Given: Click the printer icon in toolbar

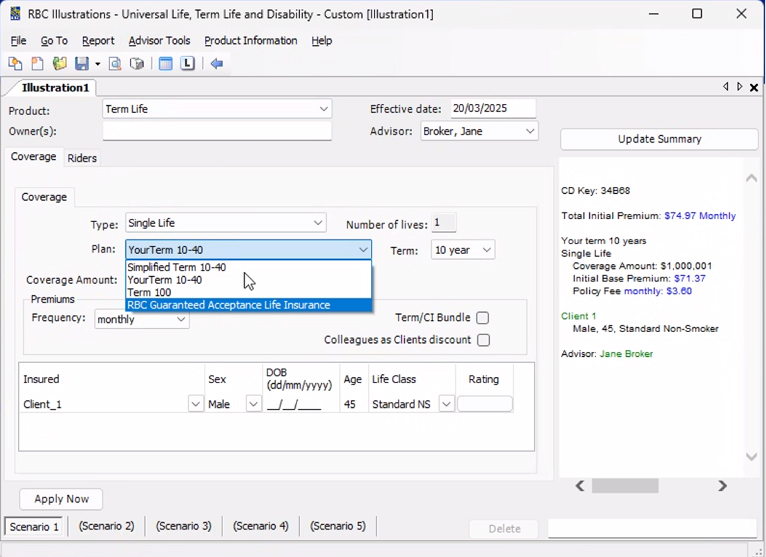Looking at the screenshot, I should point(137,64).
